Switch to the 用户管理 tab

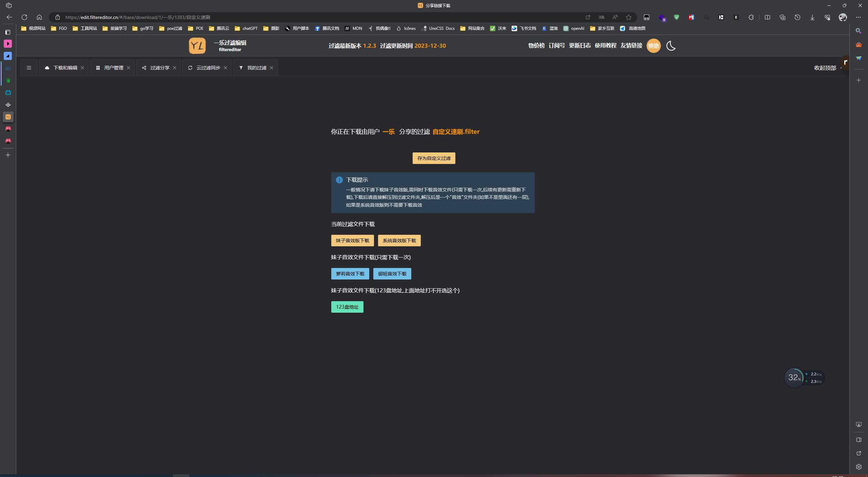(x=113, y=67)
